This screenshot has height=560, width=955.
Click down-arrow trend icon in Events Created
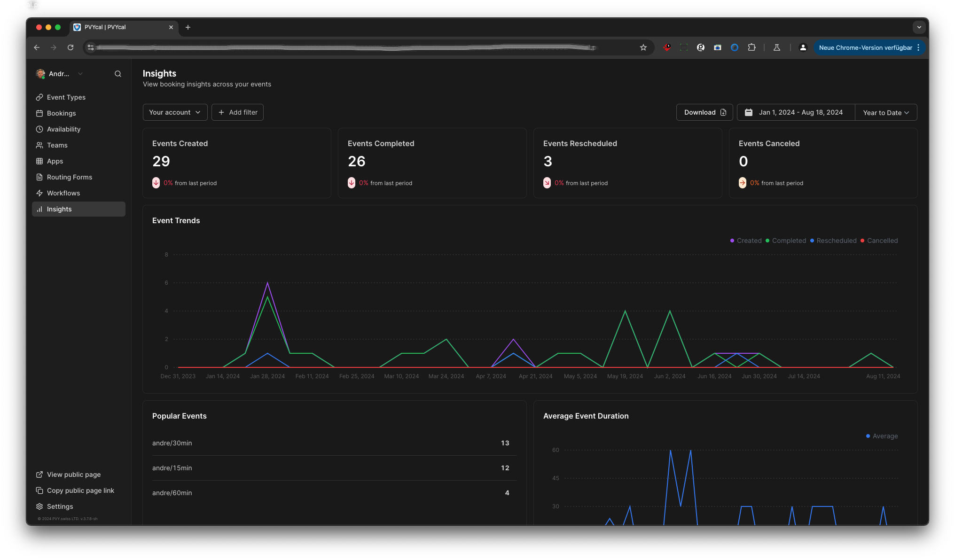(x=156, y=183)
